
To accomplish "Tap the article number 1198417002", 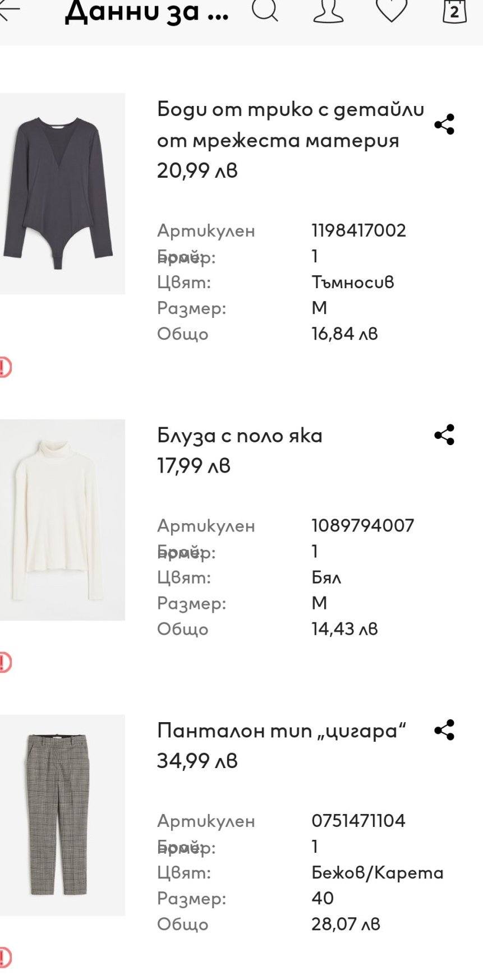I will (x=358, y=230).
